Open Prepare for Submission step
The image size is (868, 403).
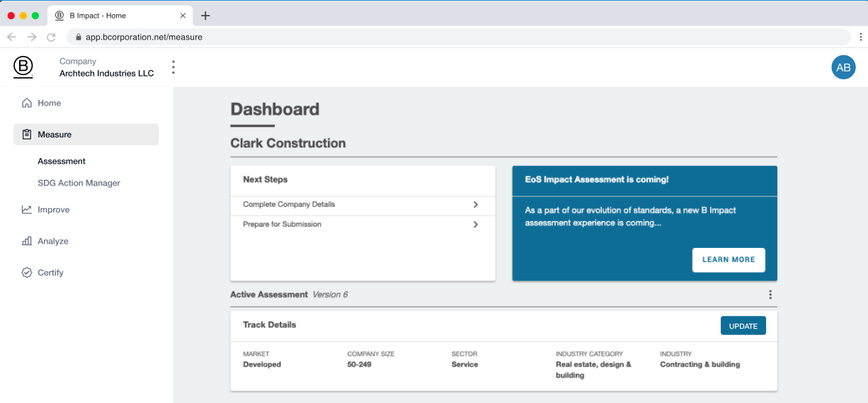(x=362, y=225)
